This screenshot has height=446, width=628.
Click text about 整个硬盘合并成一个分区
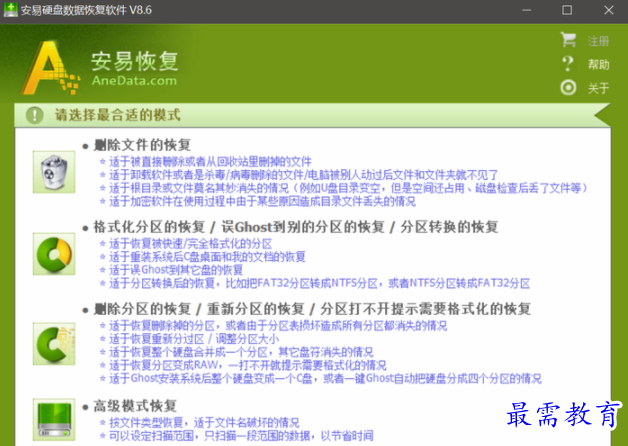pyautogui.click(x=241, y=352)
